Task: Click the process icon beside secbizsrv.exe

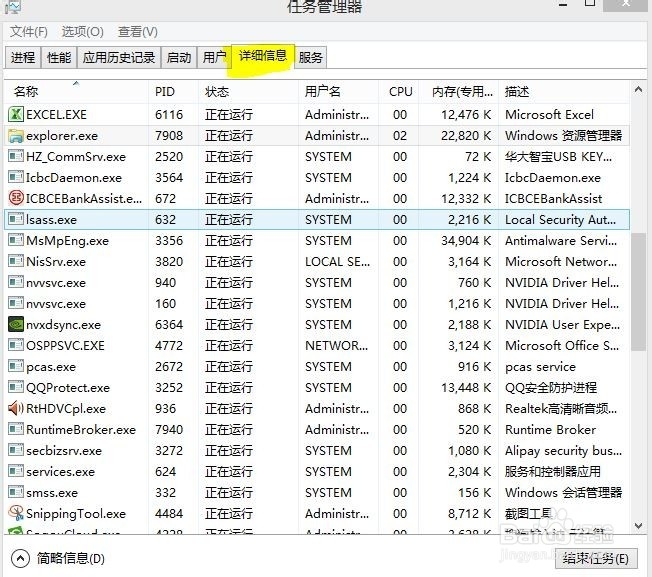Action: click(16, 451)
